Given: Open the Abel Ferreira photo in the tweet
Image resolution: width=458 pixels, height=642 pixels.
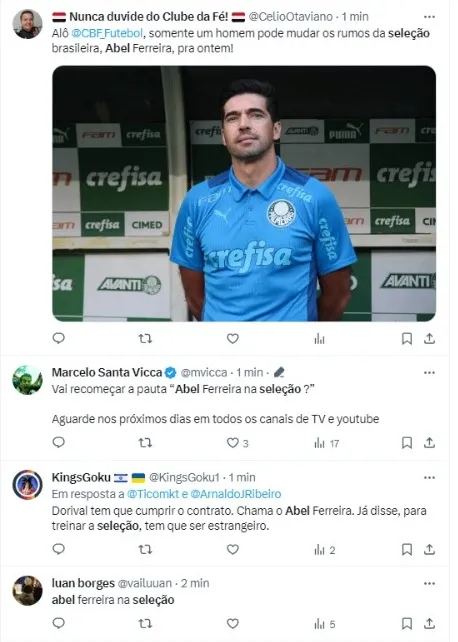Looking at the screenshot, I should [x=244, y=193].
